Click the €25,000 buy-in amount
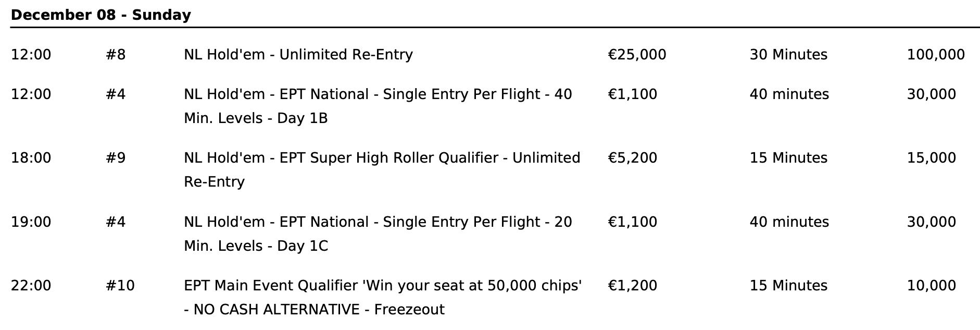 pos(636,55)
